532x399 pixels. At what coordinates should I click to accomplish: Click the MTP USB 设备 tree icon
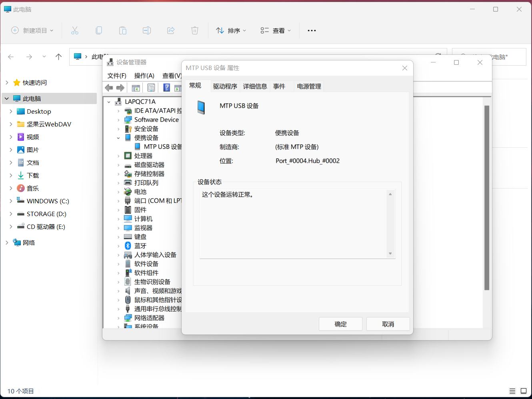[x=138, y=146]
